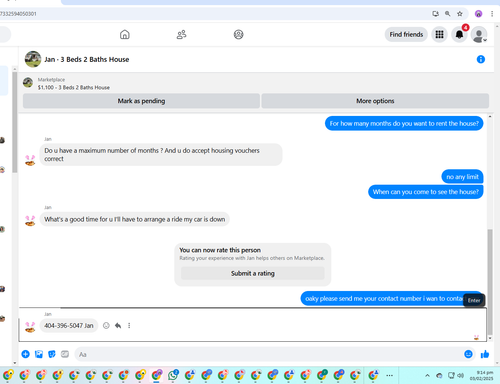Open WhatsApp from the taskbar

173,375
